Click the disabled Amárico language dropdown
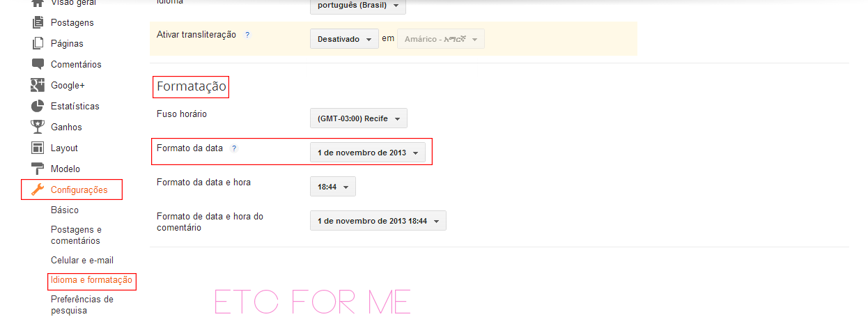Image resolution: width=868 pixels, height=317 pixels. (x=441, y=39)
